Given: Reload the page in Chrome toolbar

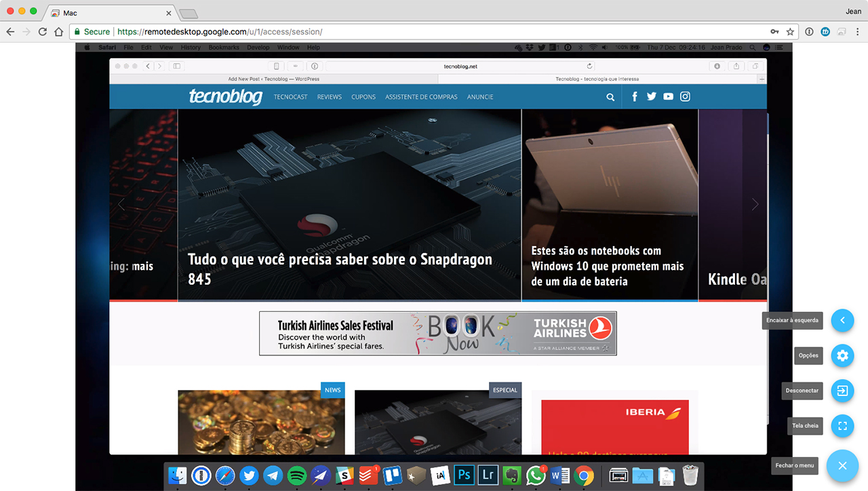Looking at the screenshot, I should pyautogui.click(x=43, y=32).
